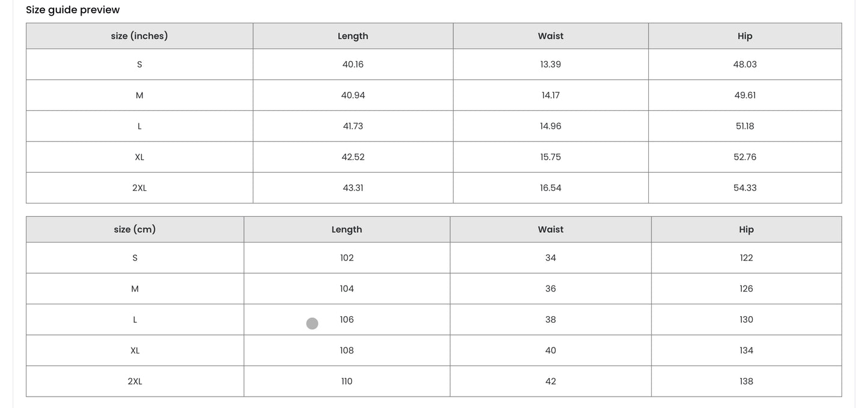Viewport: 868px width, 408px height.
Task: Select the 40.16 length cell
Action: click(353, 64)
